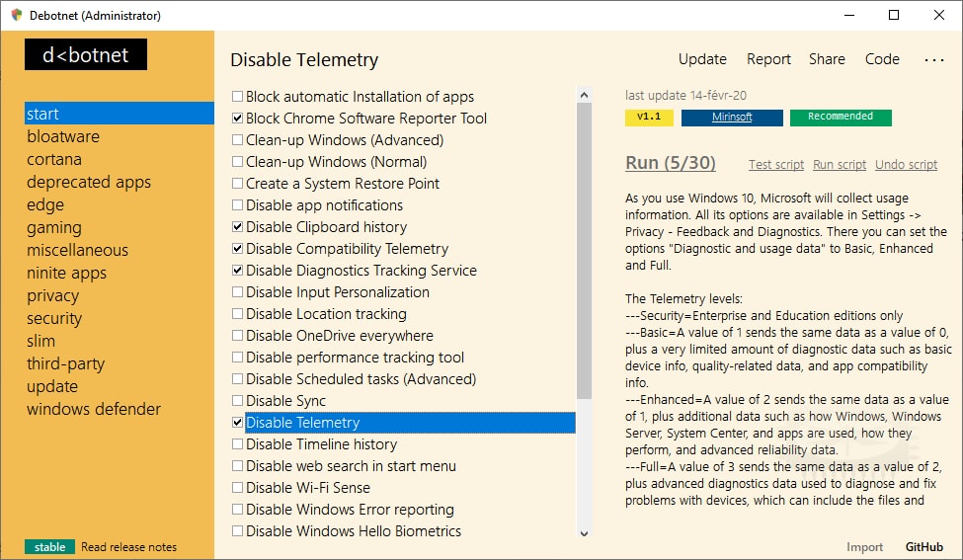Click the script list scrollbar thumb
The image size is (963, 560).
tap(584, 251)
